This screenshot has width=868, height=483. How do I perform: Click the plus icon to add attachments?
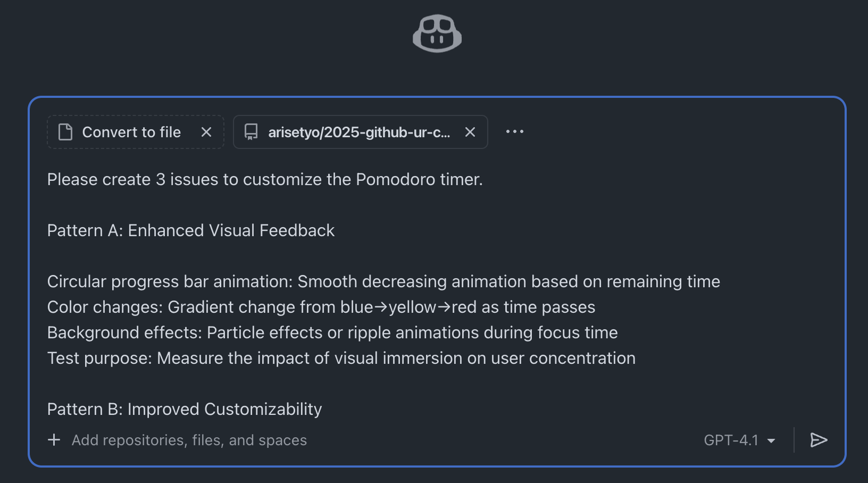coord(54,440)
